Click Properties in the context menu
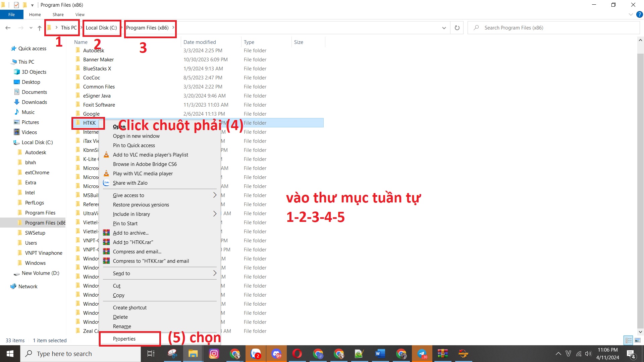The image size is (644, 362). (x=124, y=339)
